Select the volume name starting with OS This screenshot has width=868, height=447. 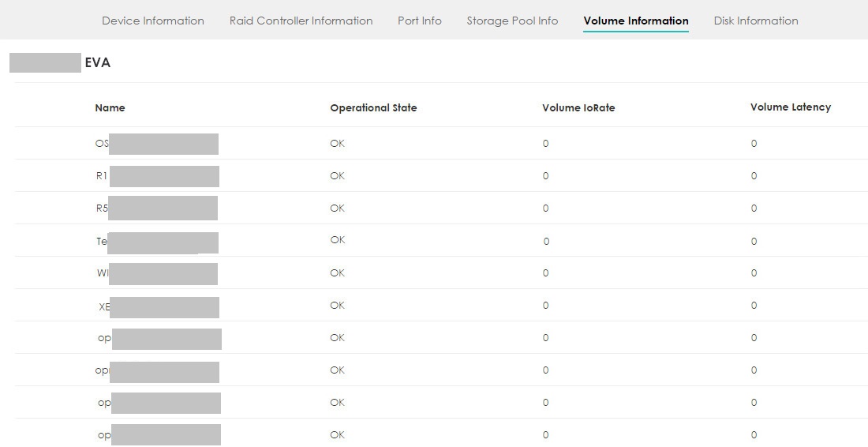click(x=102, y=144)
